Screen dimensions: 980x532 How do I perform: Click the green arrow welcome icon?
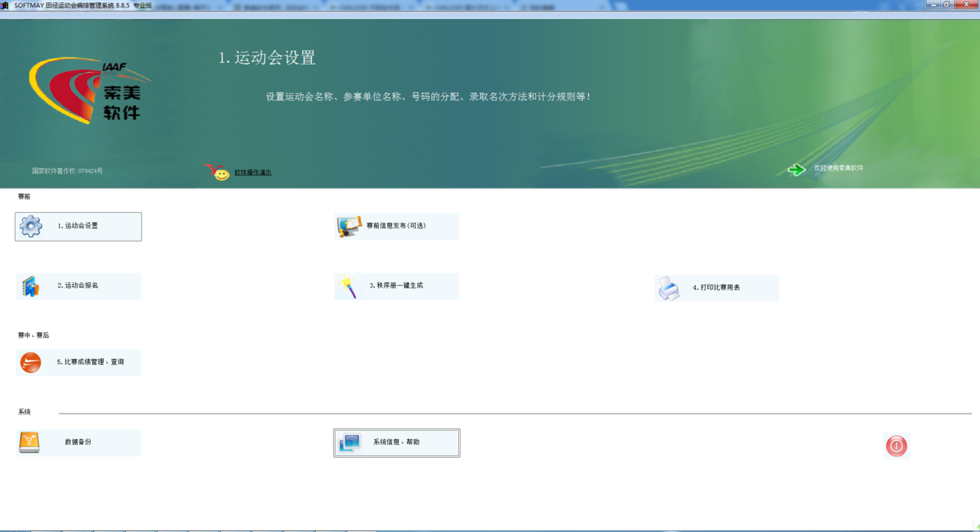coord(796,169)
